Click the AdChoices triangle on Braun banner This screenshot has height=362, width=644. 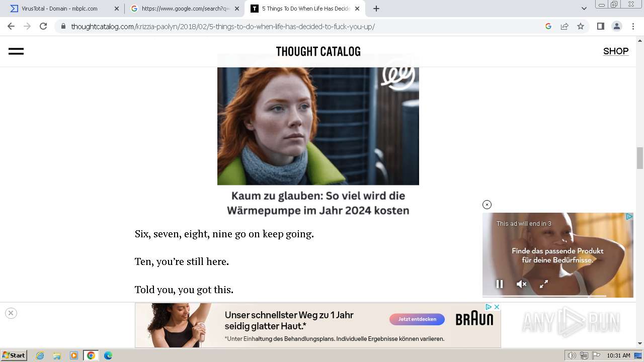(488, 307)
